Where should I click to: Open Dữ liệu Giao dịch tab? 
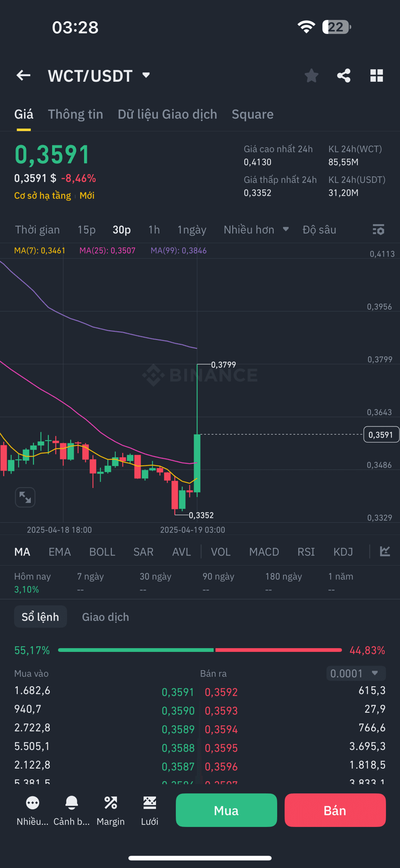pyautogui.click(x=167, y=114)
